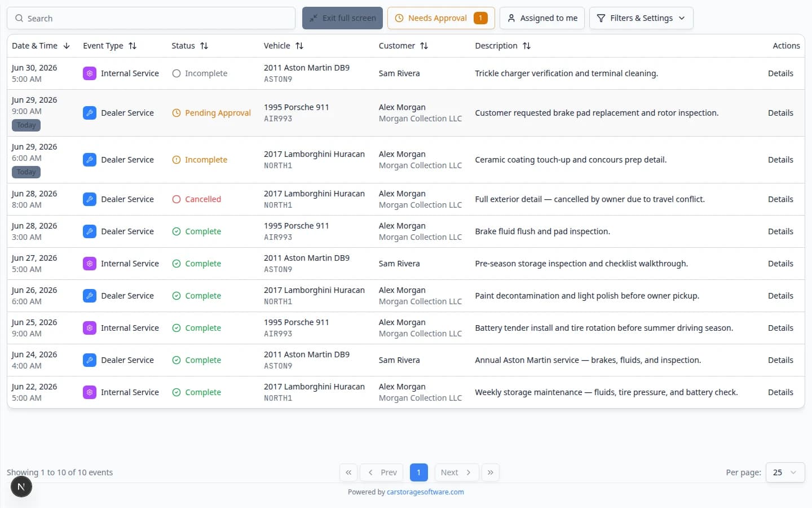Screen dimensions: 812x508
Task: Click the blue Dealer Service wrench icon for Jun 24
Action: tap(89, 360)
